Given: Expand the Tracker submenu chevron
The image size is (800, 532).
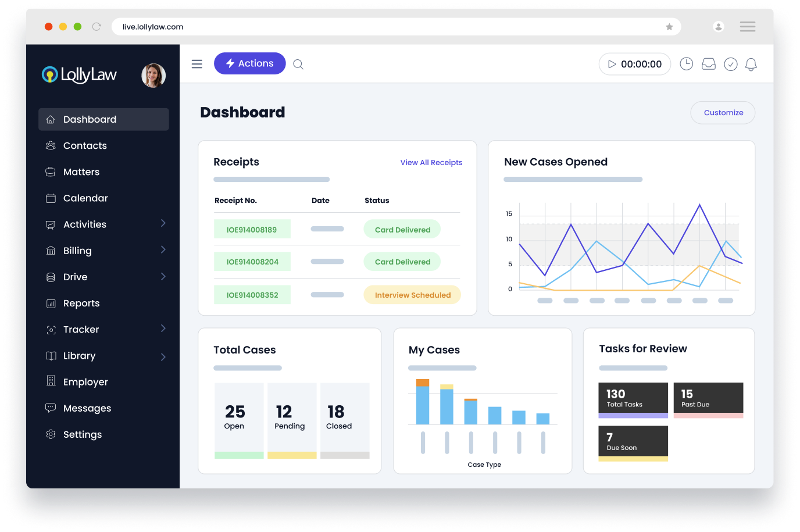Looking at the screenshot, I should (163, 329).
